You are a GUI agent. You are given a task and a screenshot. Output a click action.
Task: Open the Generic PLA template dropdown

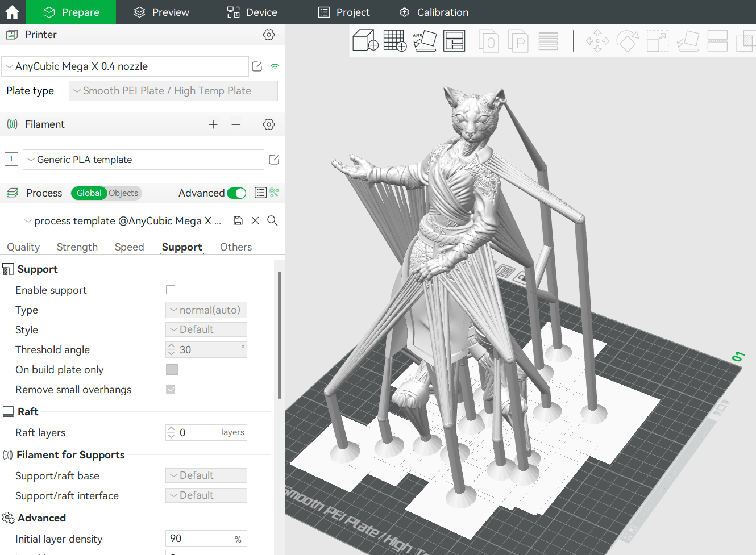[x=143, y=160]
